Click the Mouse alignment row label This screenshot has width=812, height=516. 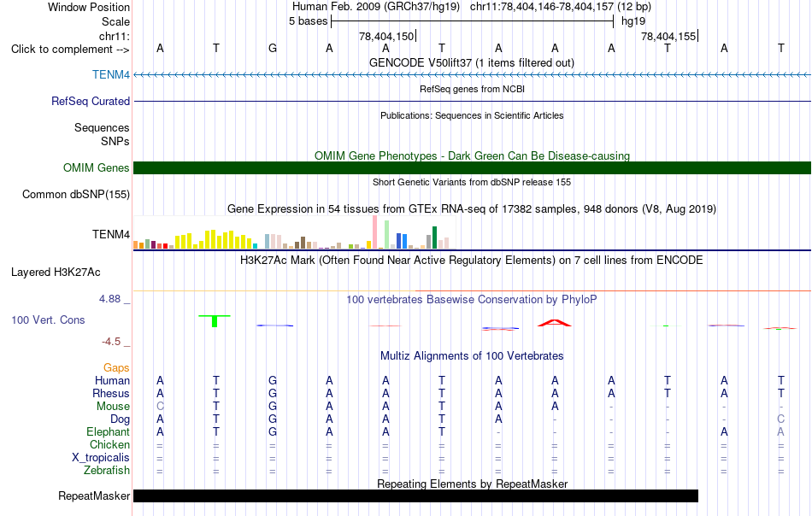pyautogui.click(x=113, y=407)
